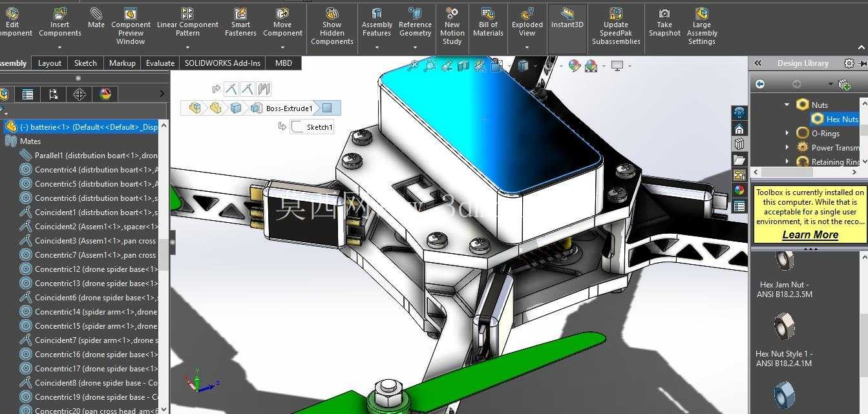Click Update SpeedPak Subassemblies
868x414 pixels.
616,26
